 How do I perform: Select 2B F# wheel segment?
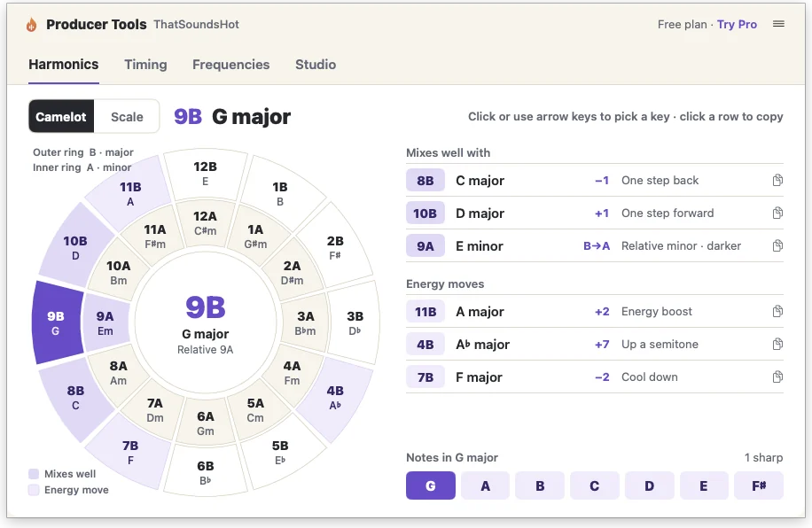click(334, 247)
